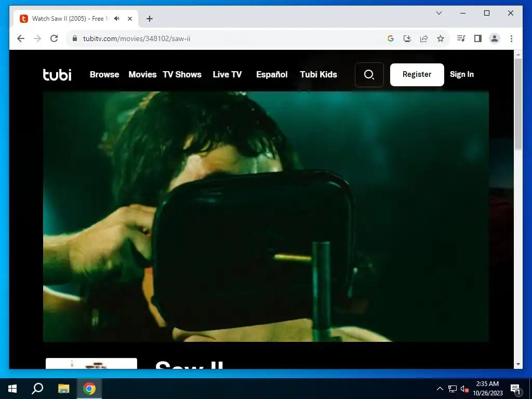Image resolution: width=532 pixels, height=399 pixels.
Task: Open Chrome three-dot menu
Action: [x=511, y=38]
